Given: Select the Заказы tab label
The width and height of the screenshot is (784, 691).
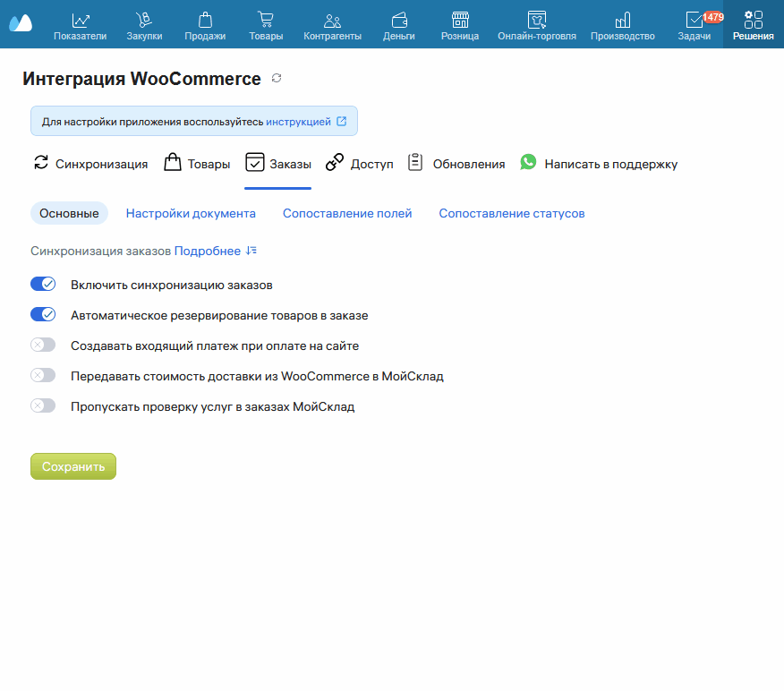Looking at the screenshot, I should click(291, 164).
